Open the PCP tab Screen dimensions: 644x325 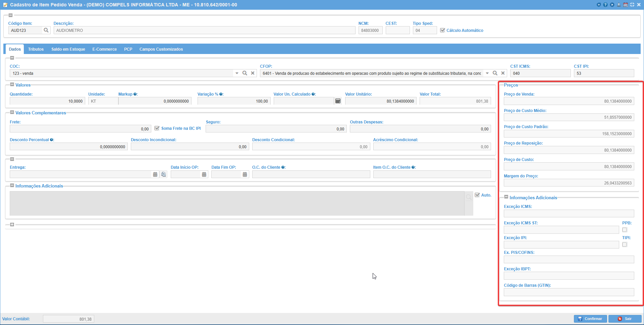pyautogui.click(x=128, y=49)
